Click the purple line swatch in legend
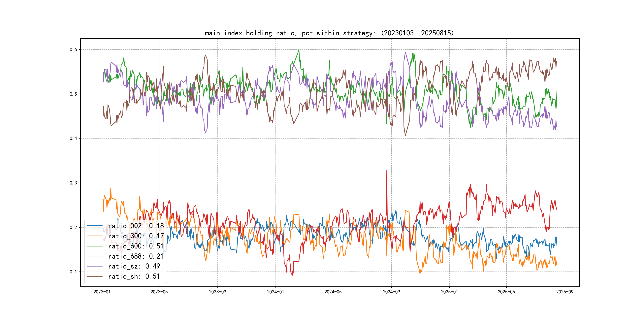Screen dimensions: 644x322 coord(95,266)
